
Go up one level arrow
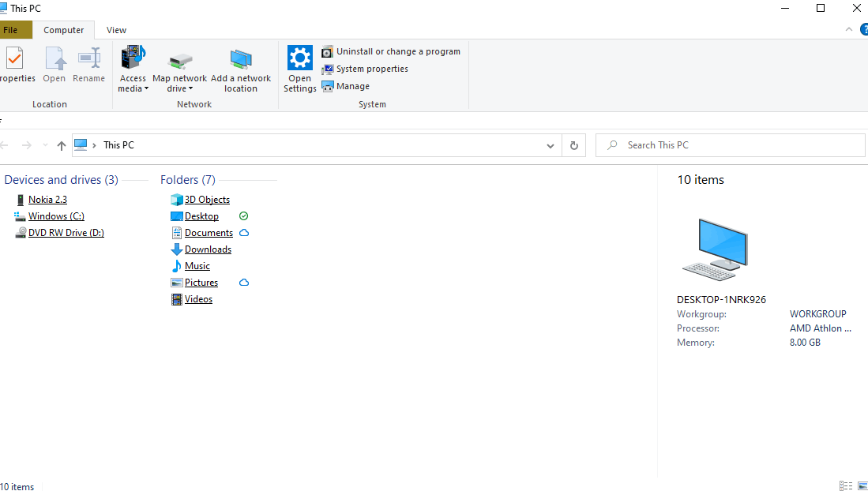62,145
